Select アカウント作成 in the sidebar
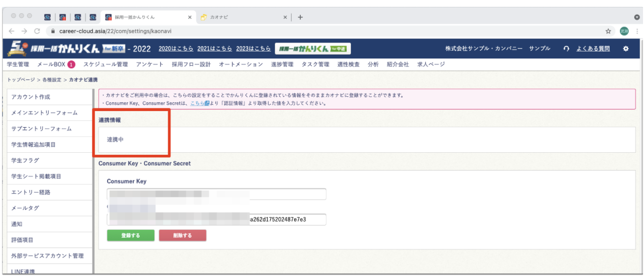 (50, 97)
